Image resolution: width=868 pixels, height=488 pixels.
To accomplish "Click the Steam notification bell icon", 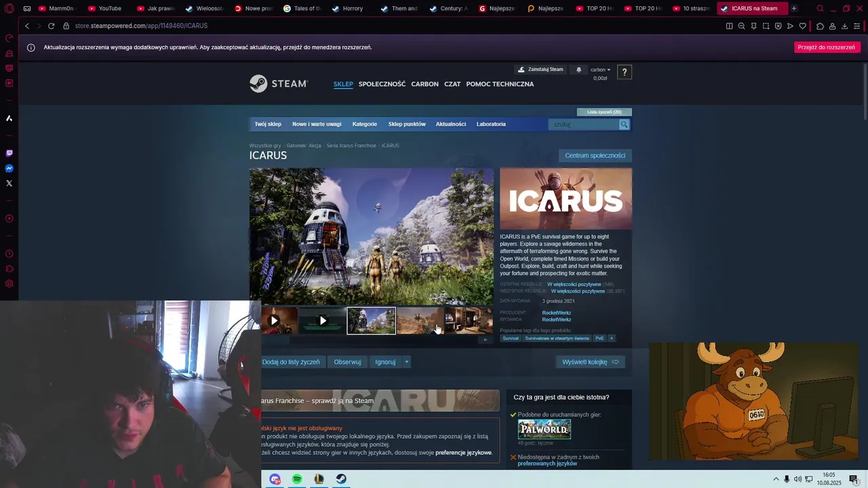I will (578, 70).
